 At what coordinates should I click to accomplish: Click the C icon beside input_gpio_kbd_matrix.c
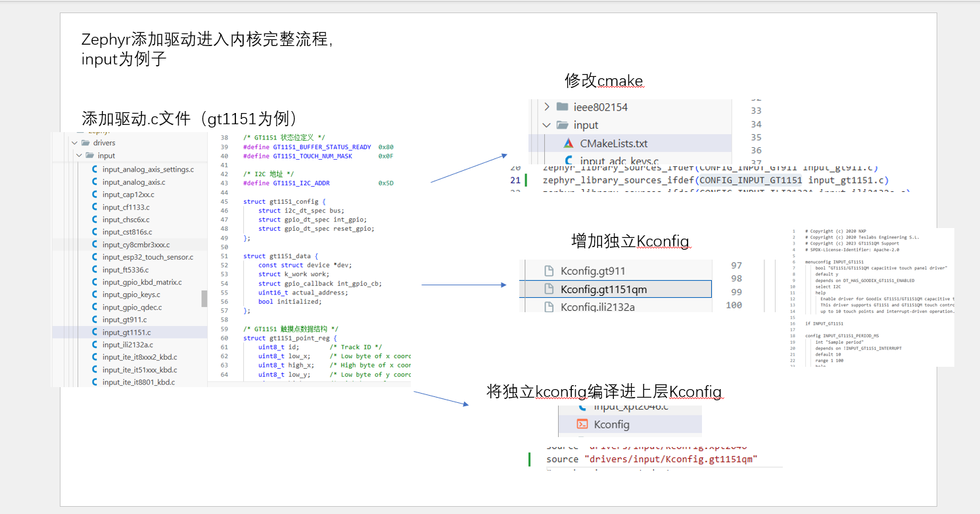(x=96, y=282)
